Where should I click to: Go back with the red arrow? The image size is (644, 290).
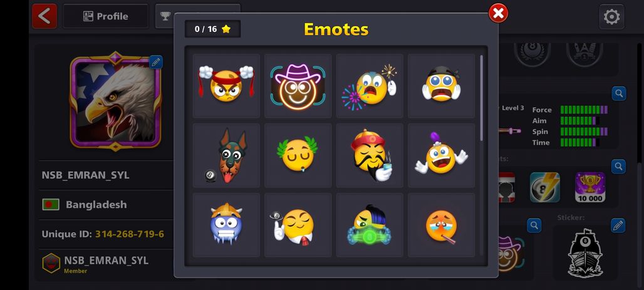click(x=44, y=16)
